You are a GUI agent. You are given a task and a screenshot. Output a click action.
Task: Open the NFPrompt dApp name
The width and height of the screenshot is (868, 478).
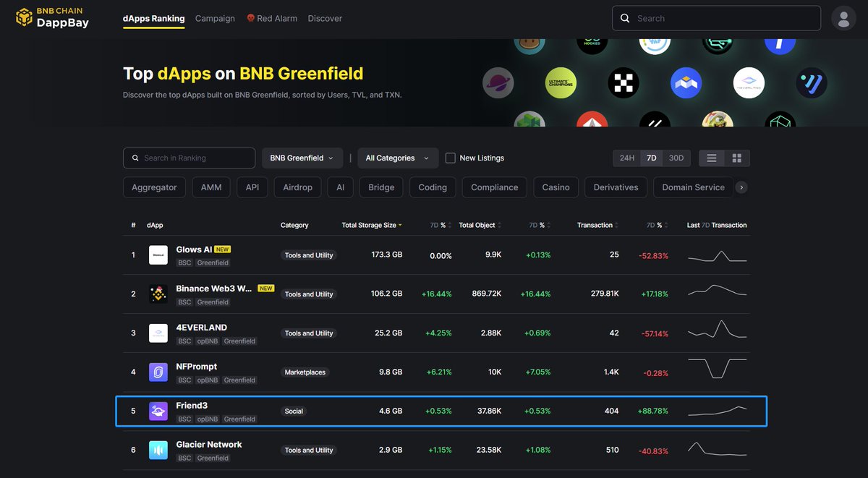click(197, 367)
